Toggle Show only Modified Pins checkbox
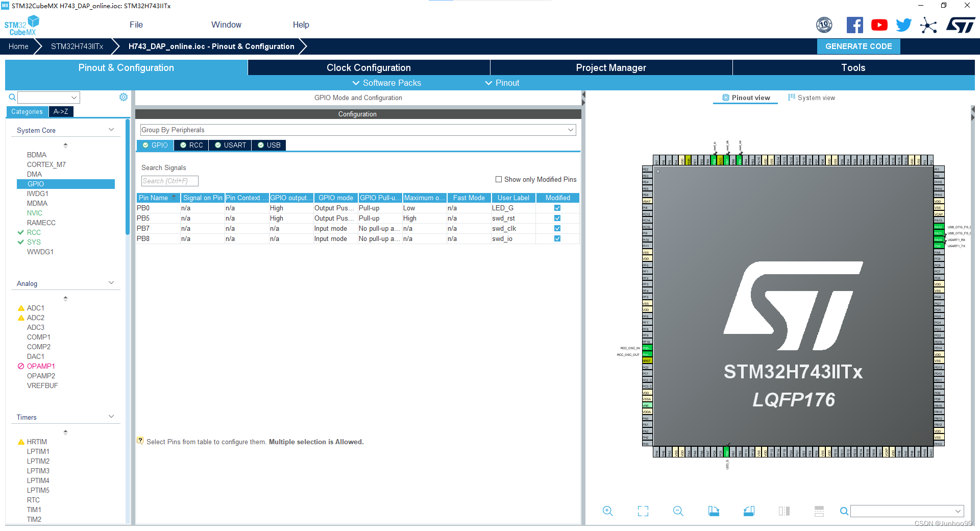Viewport: 980px width, 531px height. [x=499, y=179]
